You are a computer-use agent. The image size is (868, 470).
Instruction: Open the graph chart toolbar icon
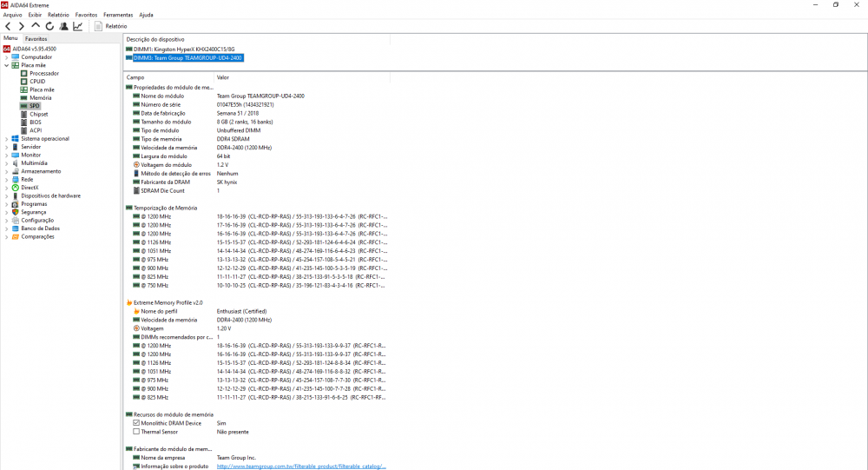pos(78,26)
